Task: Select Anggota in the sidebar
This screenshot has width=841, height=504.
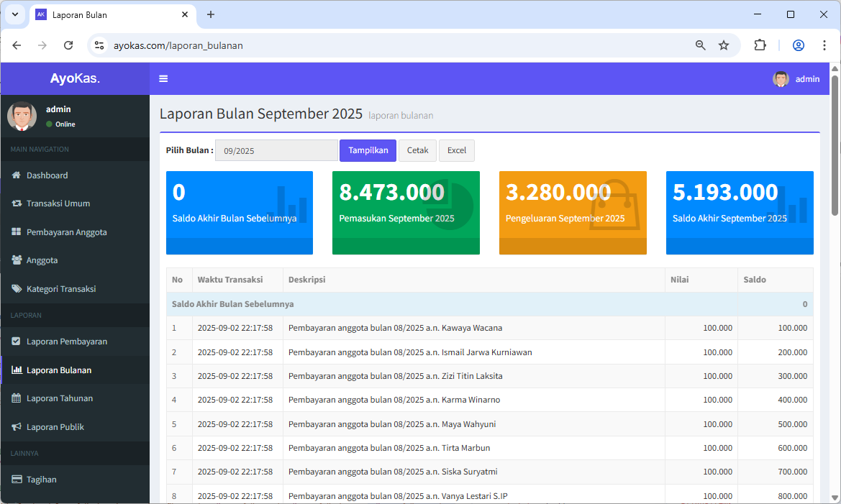Action: (x=42, y=260)
